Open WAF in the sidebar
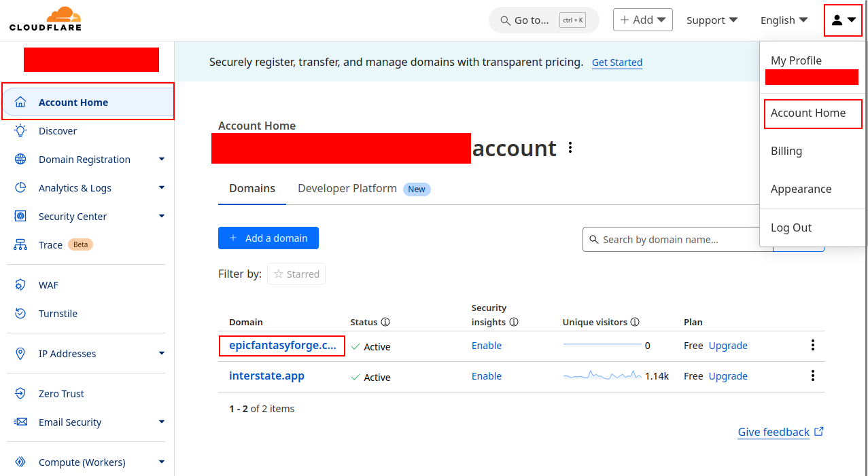Viewport: 868px width, 476px height. click(x=48, y=285)
